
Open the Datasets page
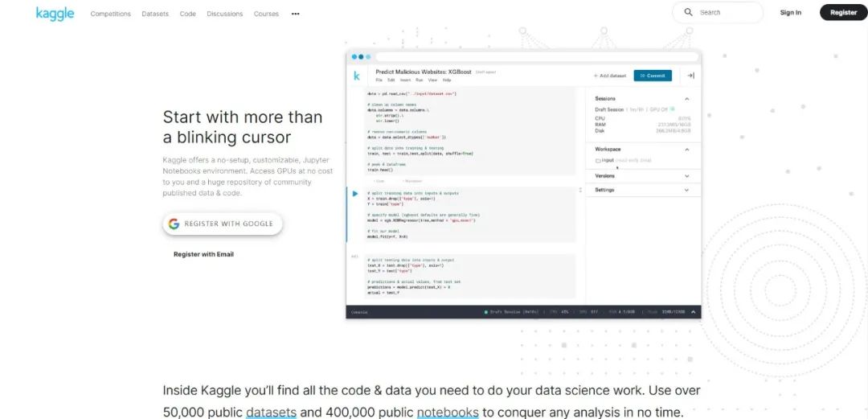[155, 14]
